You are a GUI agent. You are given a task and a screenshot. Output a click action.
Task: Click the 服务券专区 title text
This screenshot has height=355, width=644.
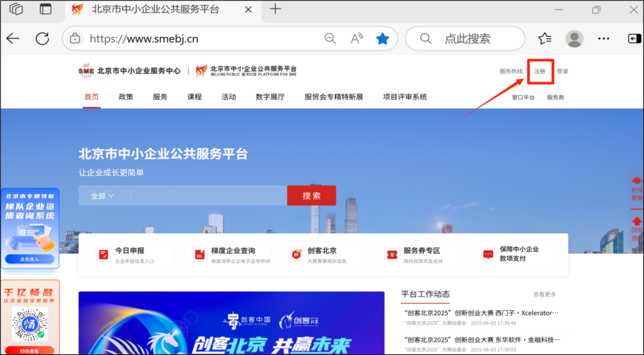422,250
